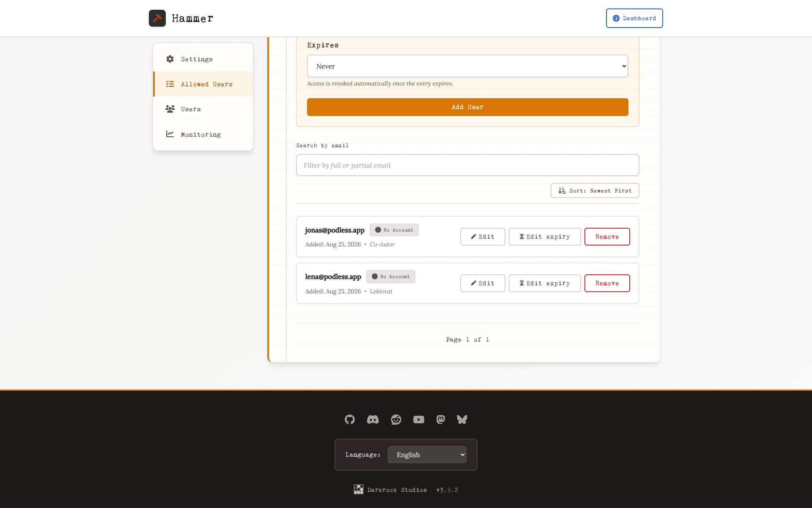Open the Bluesky butterfly icon

[x=462, y=420]
